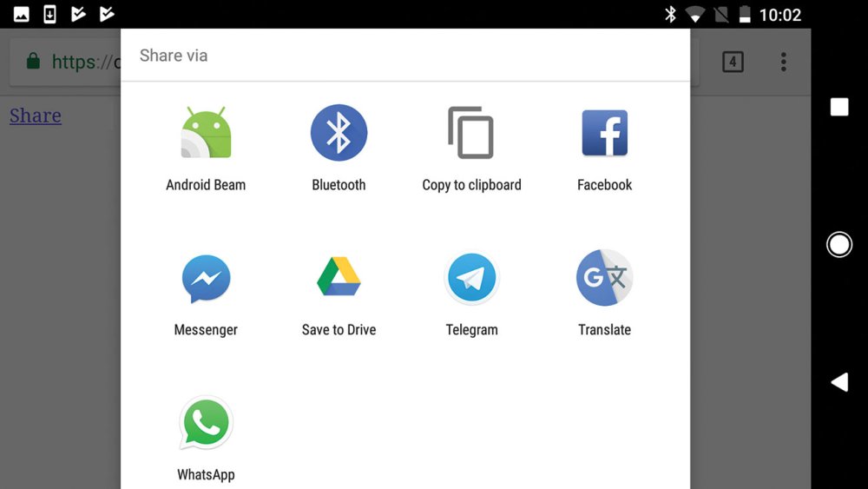This screenshot has width=868, height=489.
Task: Tap the 'Copy to clipboard' label
Action: (471, 185)
